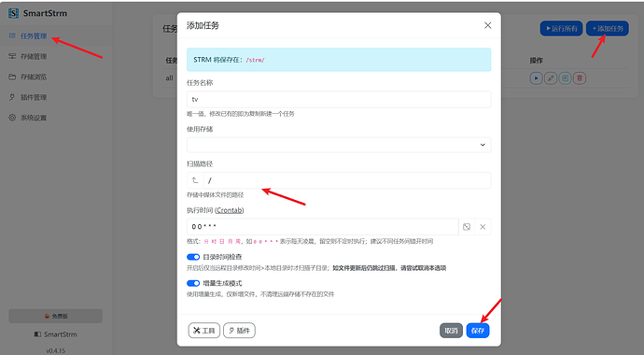Screen dimensions: 644x355
Task: Open 存储管理 in the sidebar
Action: point(28,56)
